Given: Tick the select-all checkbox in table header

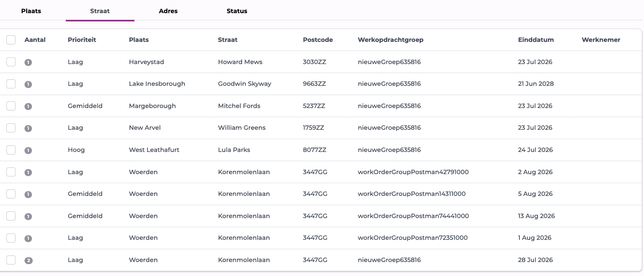Looking at the screenshot, I should pyautogui.click(x=11, y=40).
